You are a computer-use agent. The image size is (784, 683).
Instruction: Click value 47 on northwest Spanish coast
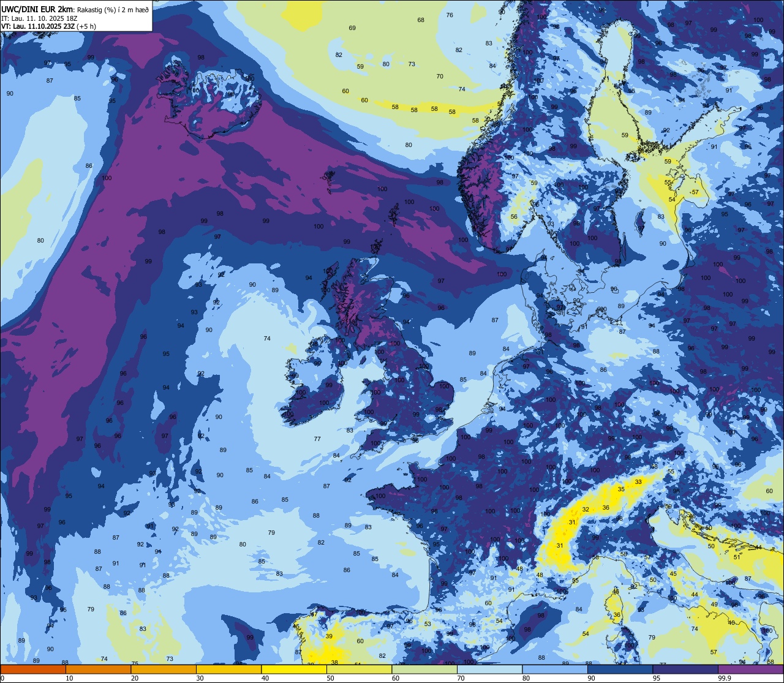tap(314, 614)
